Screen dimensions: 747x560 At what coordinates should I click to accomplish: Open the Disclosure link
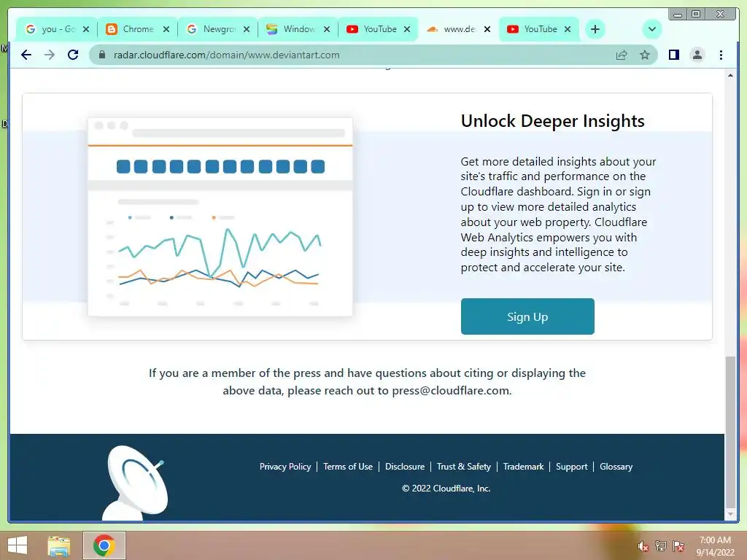(404, 467)
